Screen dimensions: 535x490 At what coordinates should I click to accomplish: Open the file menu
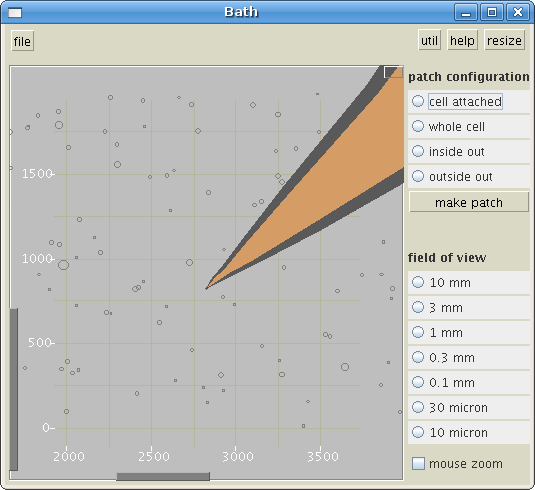(22, 41)
